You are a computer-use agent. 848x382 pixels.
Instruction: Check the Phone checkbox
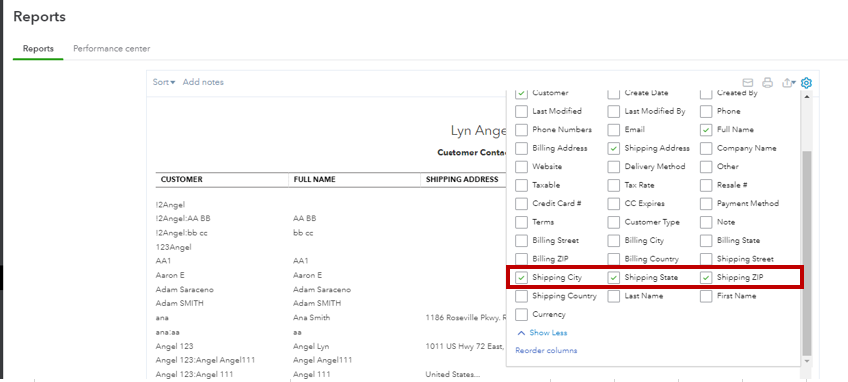pyautogui.click(x=706, y=111)
